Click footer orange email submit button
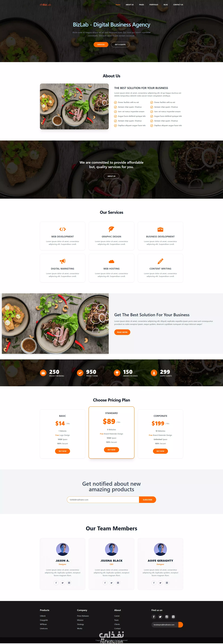 (180, 624)
